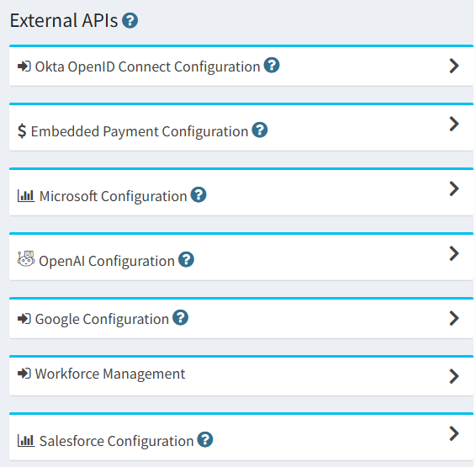Open Okta OpenID Connect Configuration title
This screenshot has width=476, height=467.
147,66
